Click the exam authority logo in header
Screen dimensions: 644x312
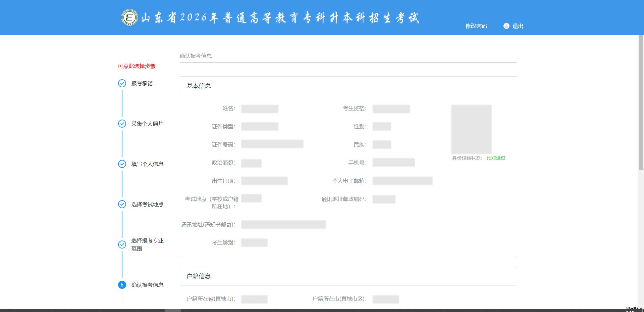(129, 17)
